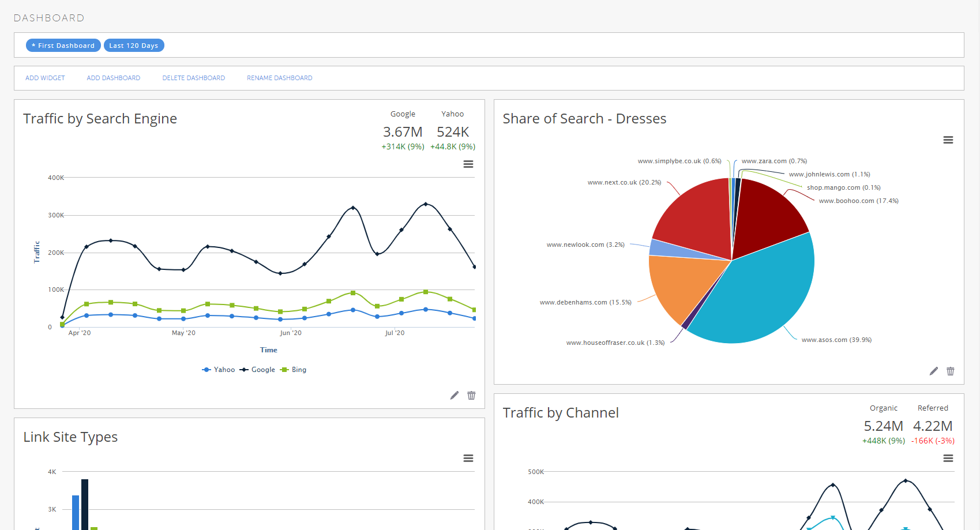Delete the Traffic by Search Engine widget
980x530 pixels.
(471, 396)
